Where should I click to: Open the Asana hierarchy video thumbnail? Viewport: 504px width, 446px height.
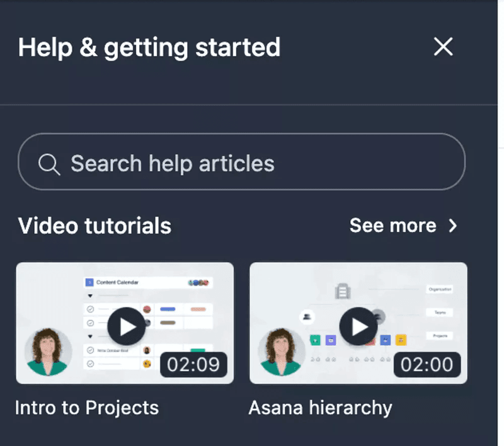358,323
